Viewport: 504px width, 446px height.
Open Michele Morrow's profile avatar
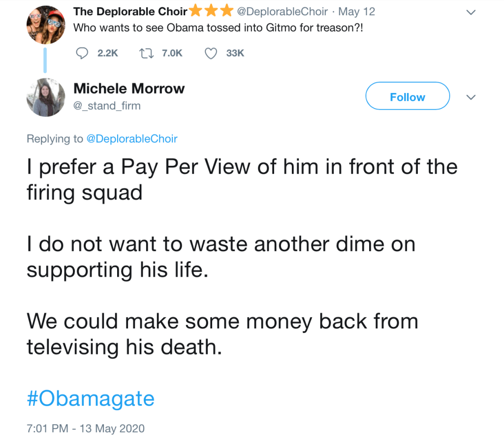pyautogui.click(x=46, y=97)
